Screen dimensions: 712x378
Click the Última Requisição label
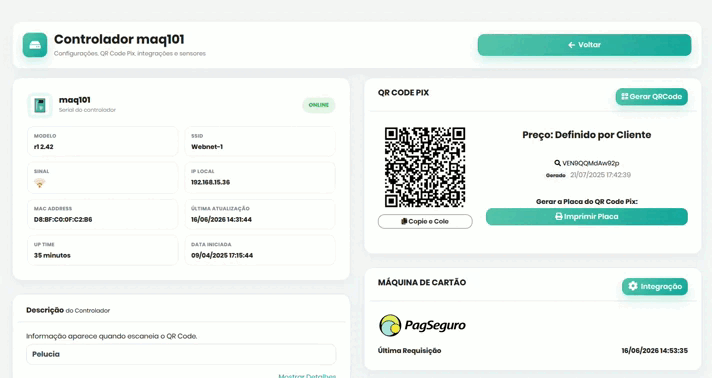click(410, 351)
